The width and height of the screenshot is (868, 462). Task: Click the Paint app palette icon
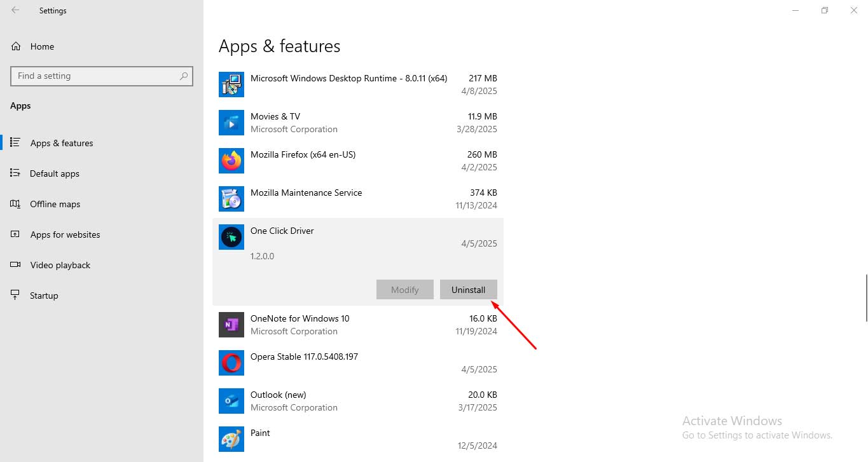point(231,439)
